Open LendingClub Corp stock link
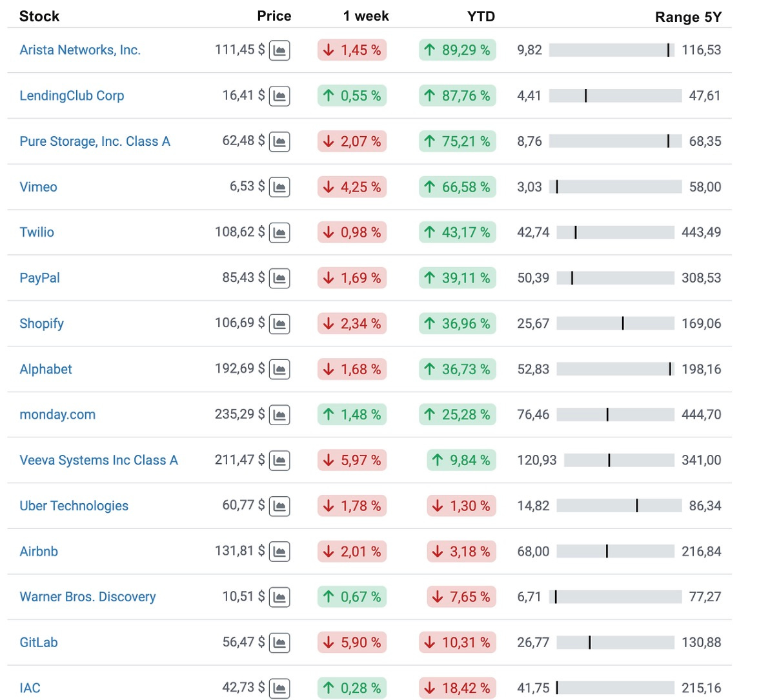Image resolution: width=759 pixels, height=700 pixels. pyautogui.click(x=72, y=95)
